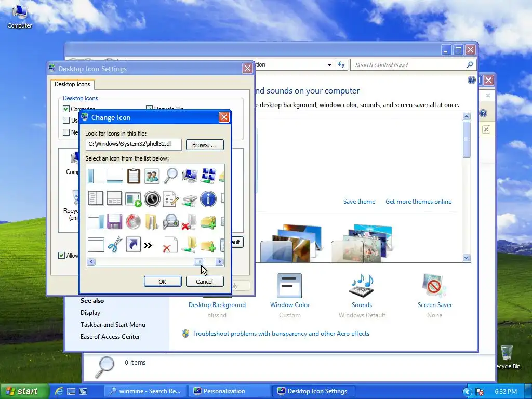The image size is (532, 399).
Task: Select the right-pane window layout icon
Action: click(96, 222)
